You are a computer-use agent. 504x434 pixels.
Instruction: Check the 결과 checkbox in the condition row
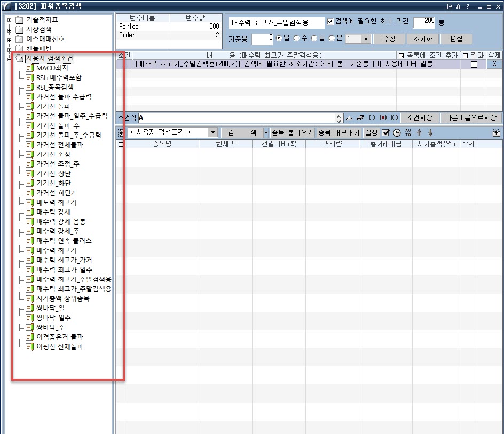(474, 64)
